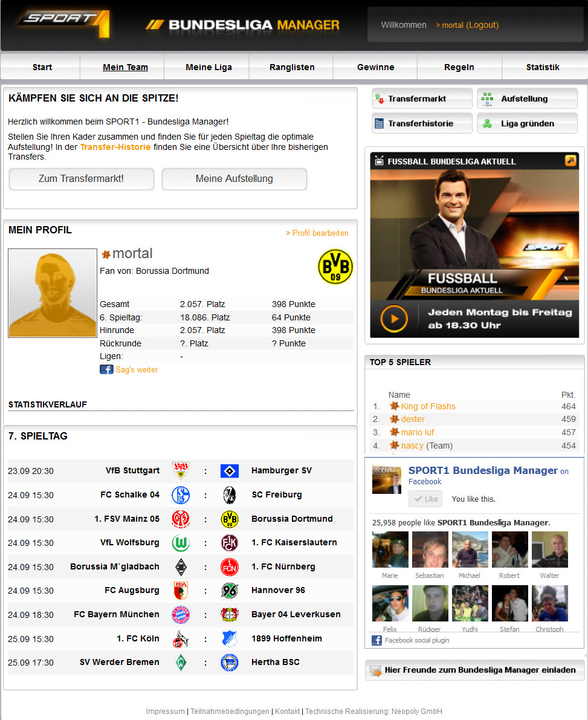Open dexter's profile in Top 5 Spieler
The width and height of the screenshot is (588, 720).
click(x=413, y=419)
